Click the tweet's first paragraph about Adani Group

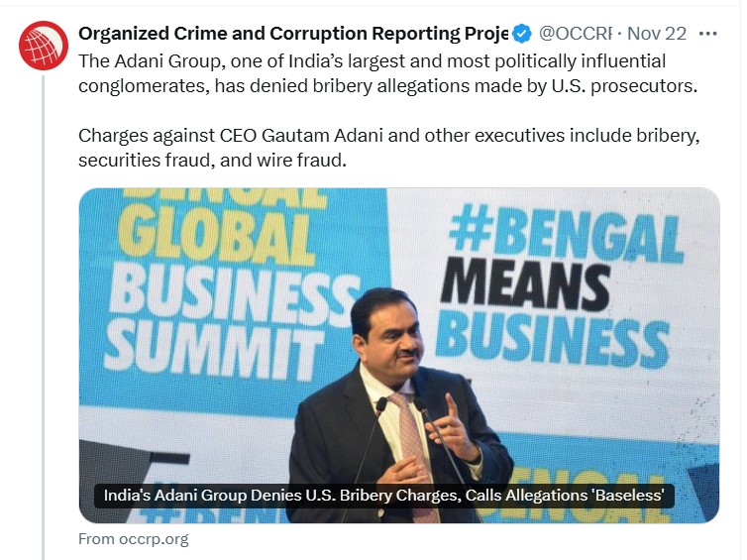(x=388, y=72)
